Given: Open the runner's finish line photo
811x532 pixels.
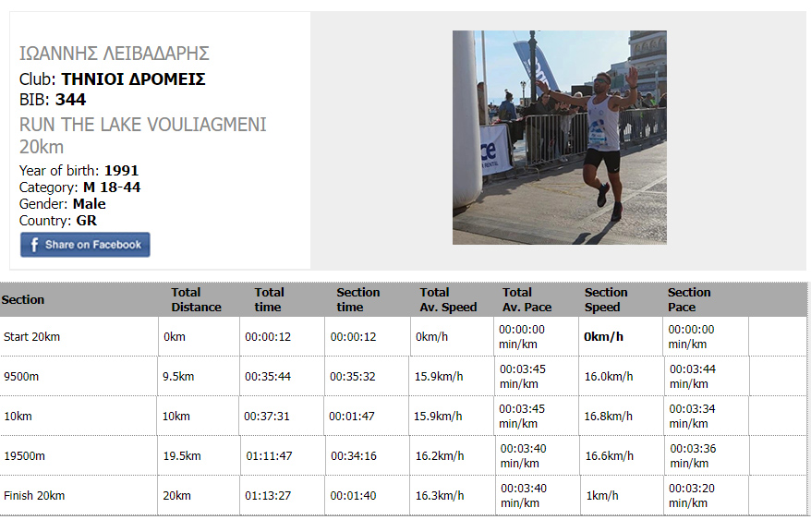Looking at the screenshot, I should pyautogui.click(x=559, y=138).
